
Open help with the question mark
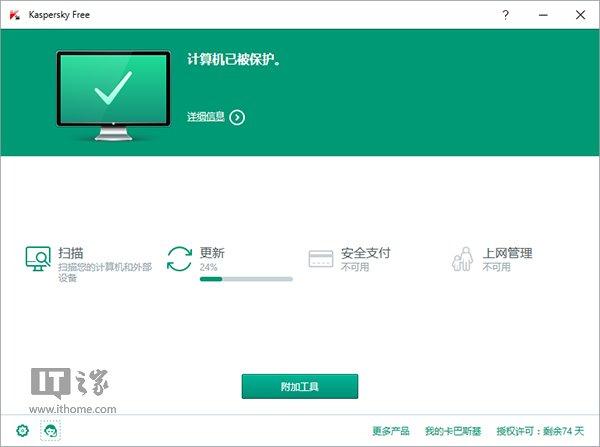pyautogui.click(x=505, y=15)
